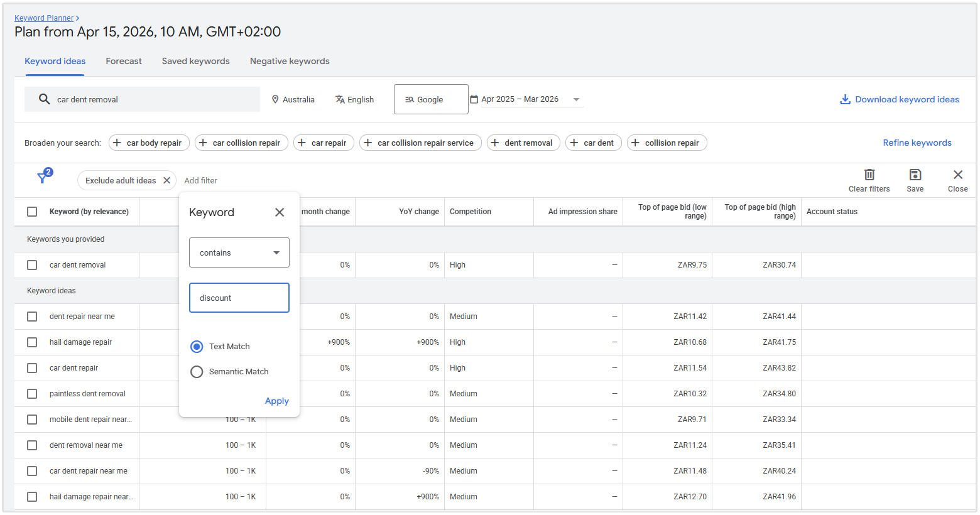Image resolution: width=980 pixels, height=515 pixels.
Task: Click the Clear filters trash icon
Action: click(869, 175)
